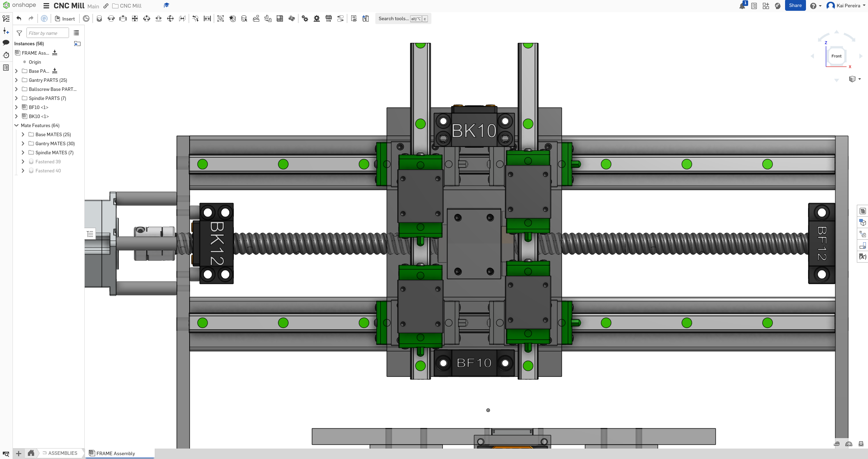Viewport: 868px width, 459px height.
Task: Open the filter funnel in instance list
Action: [20, 33]
